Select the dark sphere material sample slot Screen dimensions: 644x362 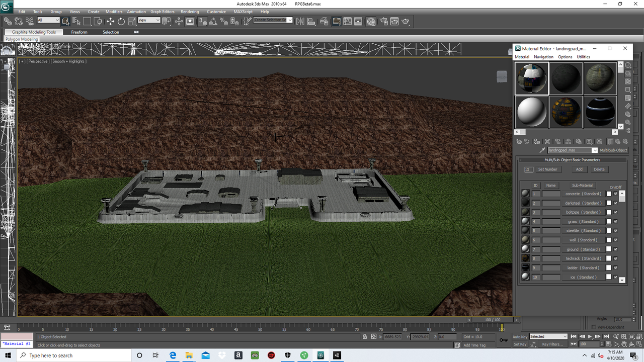click(600, 112)
